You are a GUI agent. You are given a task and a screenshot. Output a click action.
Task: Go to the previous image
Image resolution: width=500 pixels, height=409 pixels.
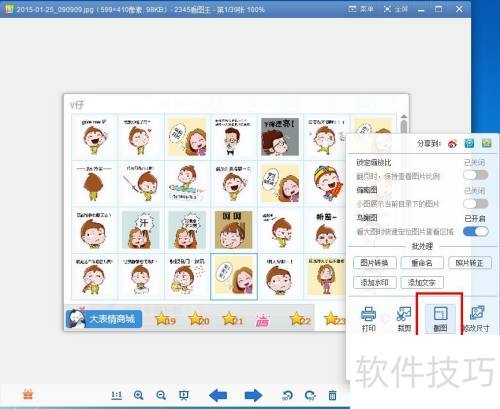pyautogui.click(x=218, y=395)
